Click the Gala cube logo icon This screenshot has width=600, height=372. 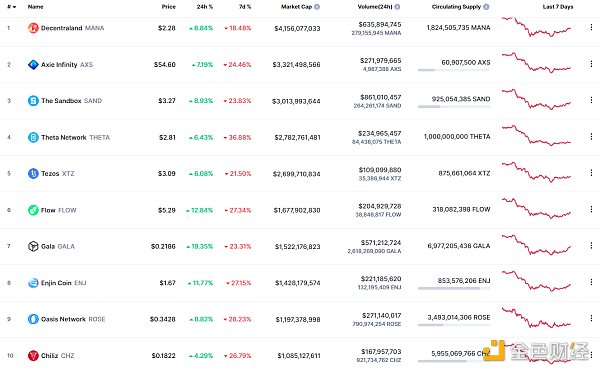point(33,246)
